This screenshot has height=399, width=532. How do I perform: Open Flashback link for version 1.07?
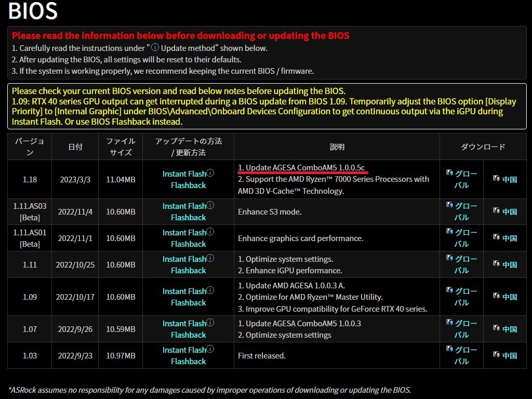pos(188,335)
